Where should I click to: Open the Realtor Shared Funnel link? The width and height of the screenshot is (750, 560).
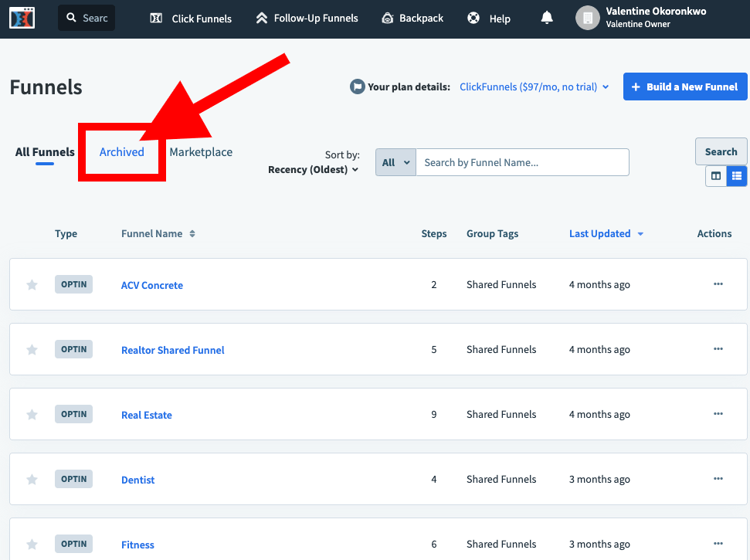[x=173, y=350]
